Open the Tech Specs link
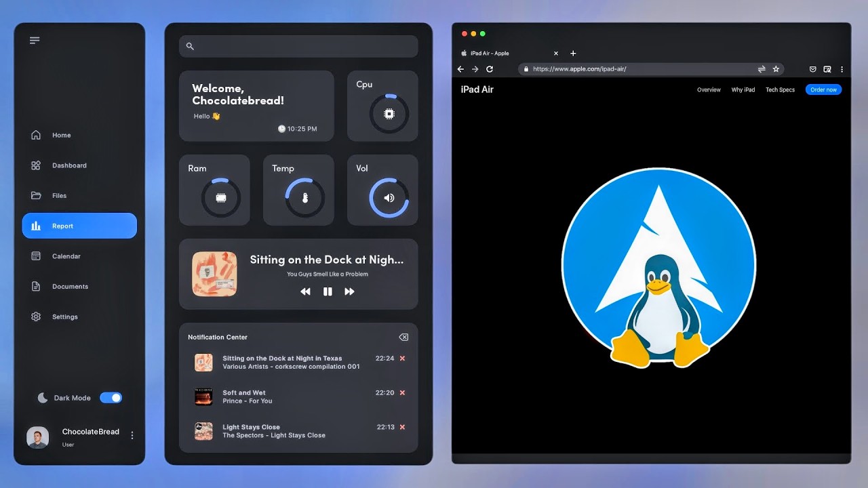Image resolution: width=868 pixels, height=488 pixels. pyautogui.click(x=780, y=89)
